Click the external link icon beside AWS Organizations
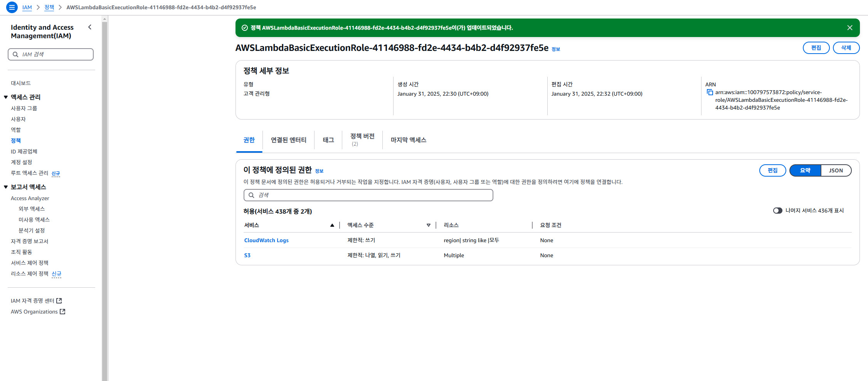Image resolution: width=868 pixels, height=381 pixels. click(62, 312)
